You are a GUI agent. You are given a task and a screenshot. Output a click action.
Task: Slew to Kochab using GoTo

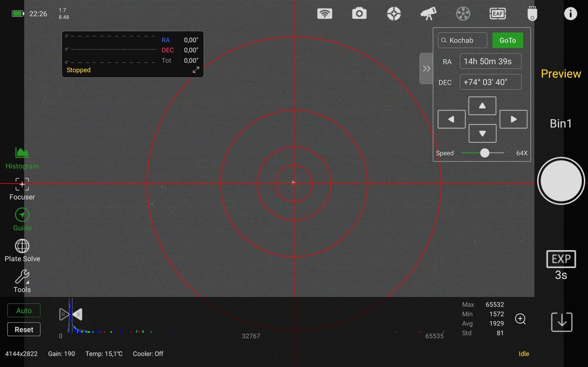[508, 40]
